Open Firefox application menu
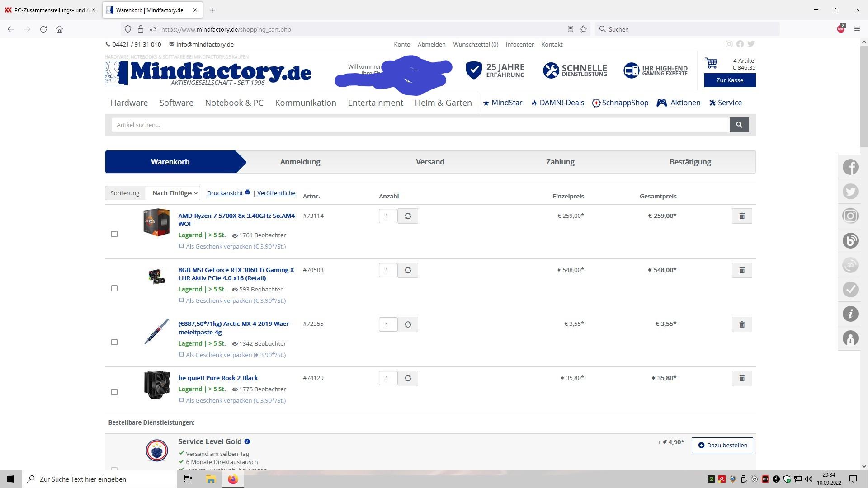 coord(857,29)
